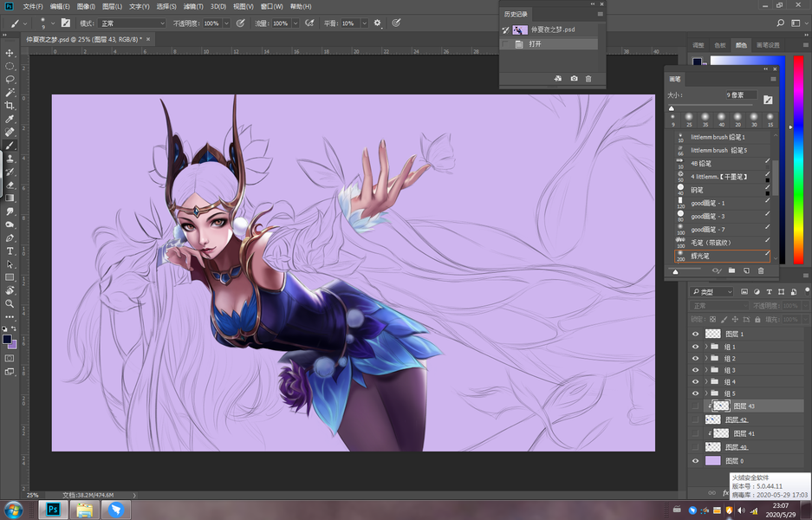
Task: Click the 打开 history state
Action: click(x=549, y=44)
